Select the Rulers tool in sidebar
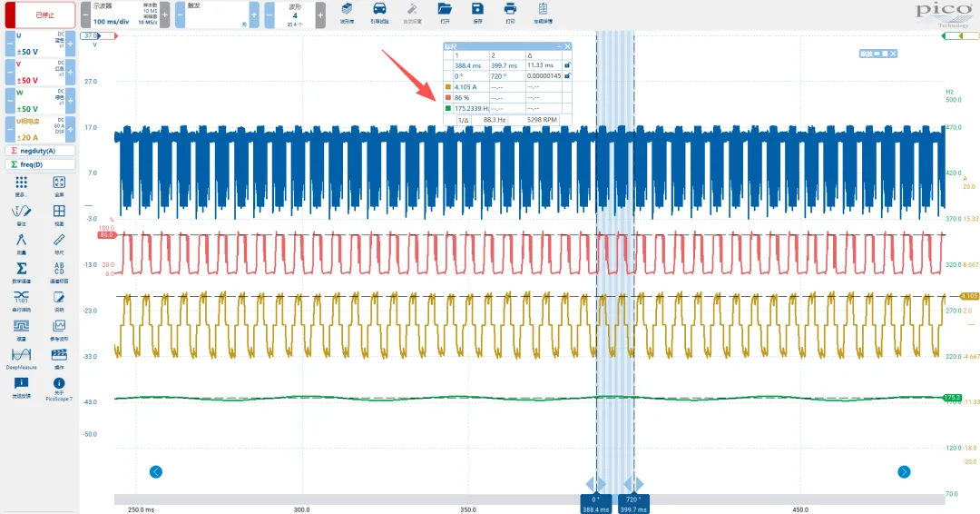 pyautogui.click(x=59, y=242)
